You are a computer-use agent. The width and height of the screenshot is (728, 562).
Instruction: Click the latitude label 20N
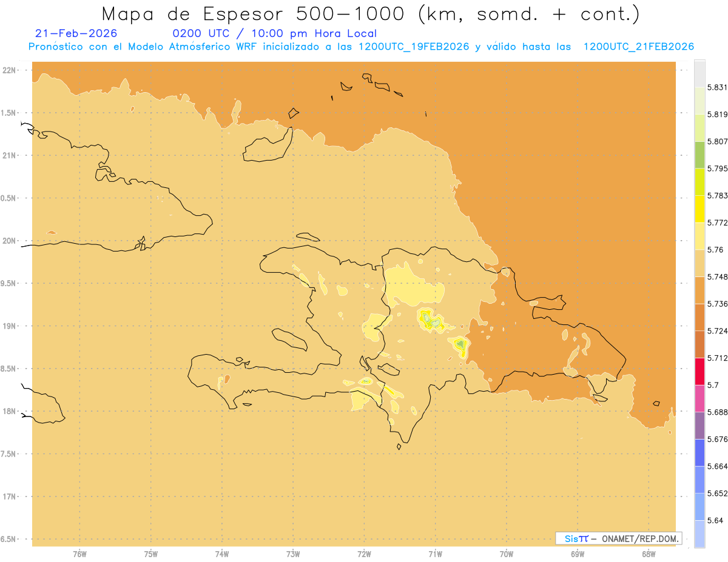(x=9, y=241)
